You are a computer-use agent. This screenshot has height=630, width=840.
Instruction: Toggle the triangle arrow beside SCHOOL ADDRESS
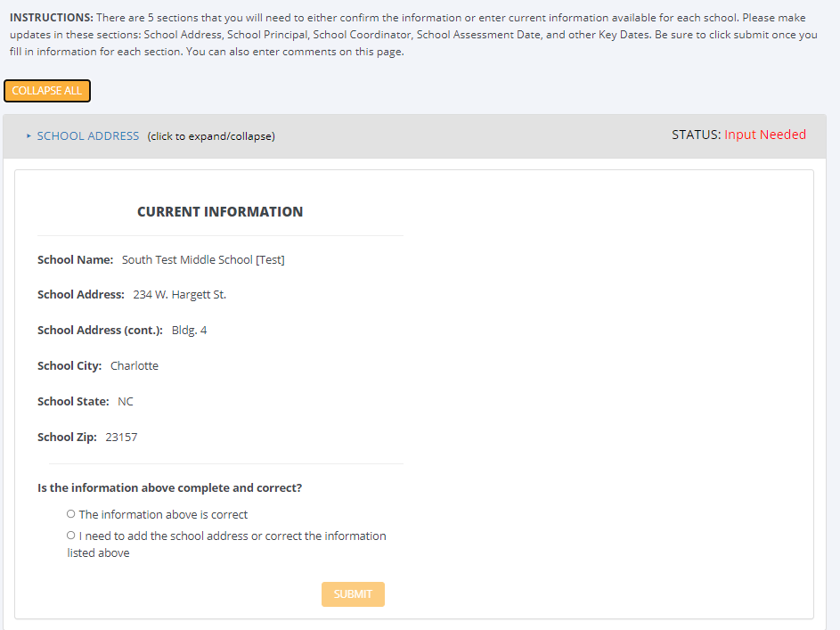pyautogui.click(x=29, y=136)
